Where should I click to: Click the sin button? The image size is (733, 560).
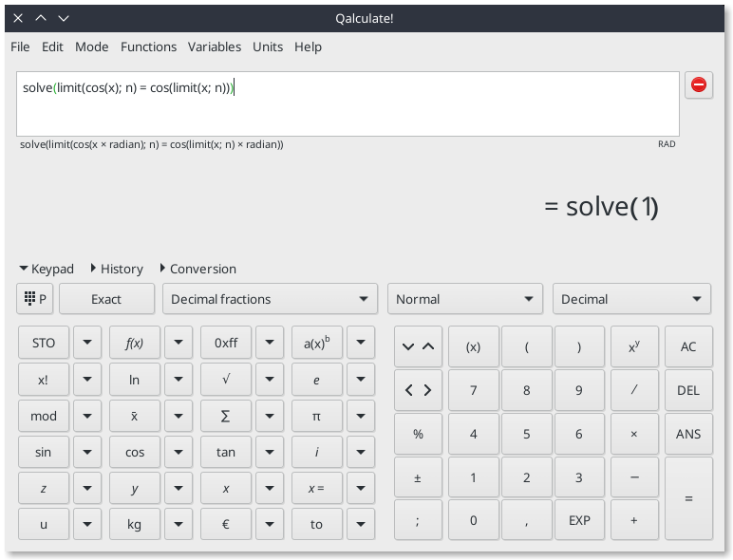point(44,452)
